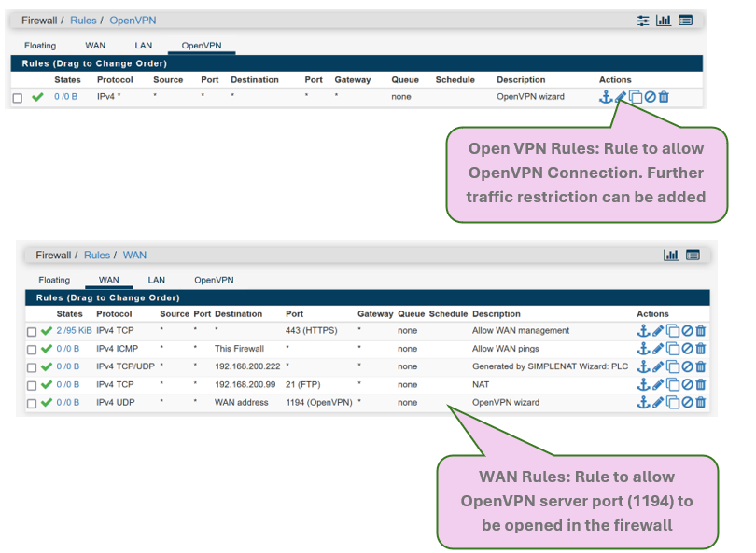Screen dimensions: 756x553
Task: Check the box for the 443 (HTTPS) rule
Action: coord(32,332)
